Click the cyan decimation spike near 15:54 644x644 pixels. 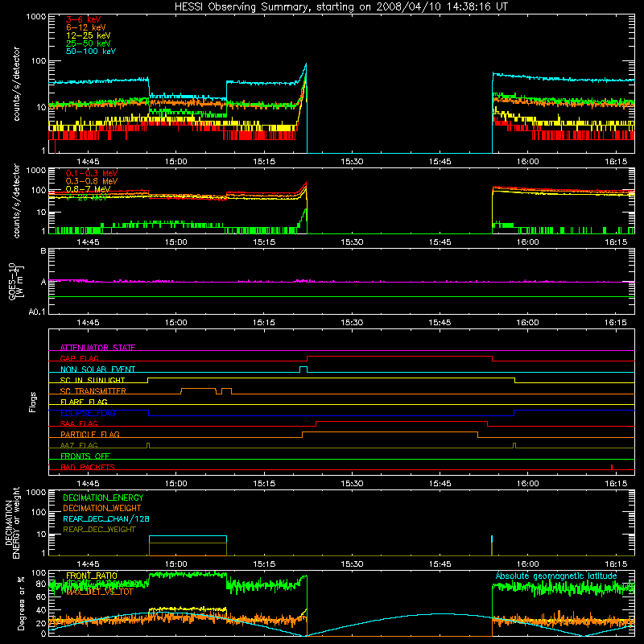tap(492, 539)
